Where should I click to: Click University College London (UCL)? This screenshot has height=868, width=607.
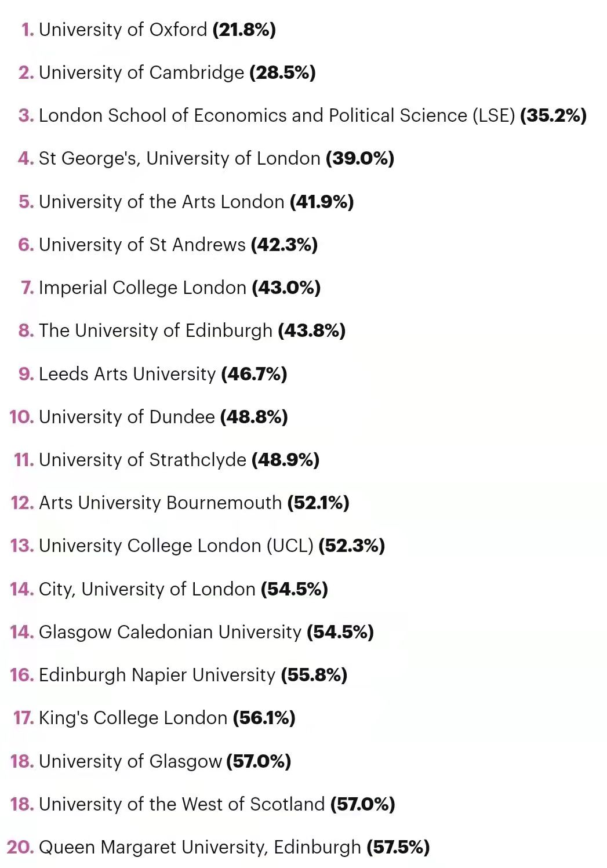198,546
